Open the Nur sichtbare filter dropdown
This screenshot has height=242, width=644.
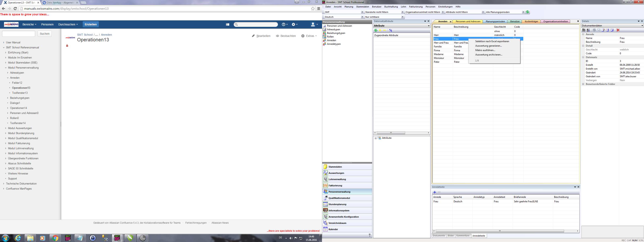point(402,17)
